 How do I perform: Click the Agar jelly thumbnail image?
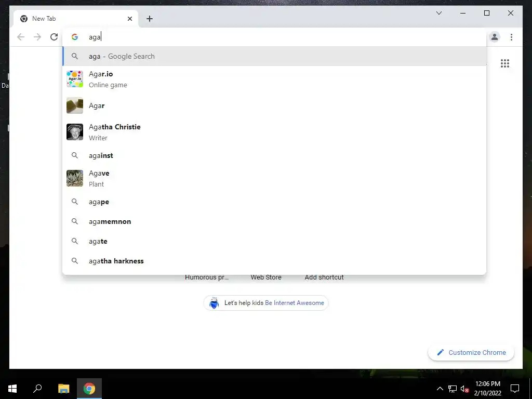(75, 105)
